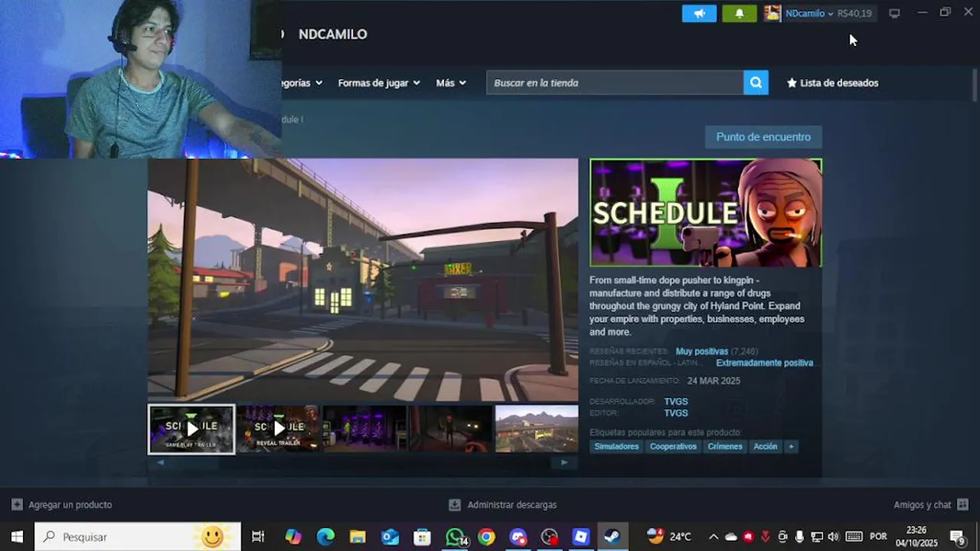
Task: Open Google Chrome from taskbar
Action: [486, 536]
